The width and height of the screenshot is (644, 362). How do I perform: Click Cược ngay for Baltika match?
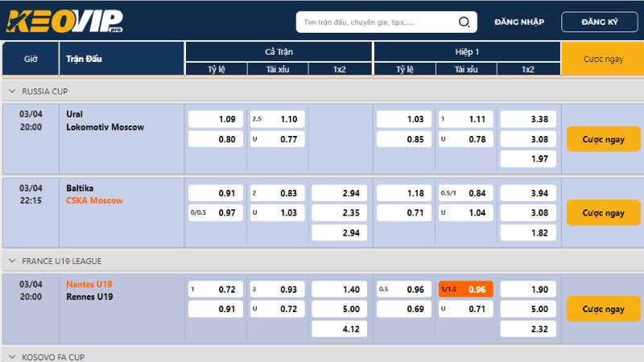(603, 213)
